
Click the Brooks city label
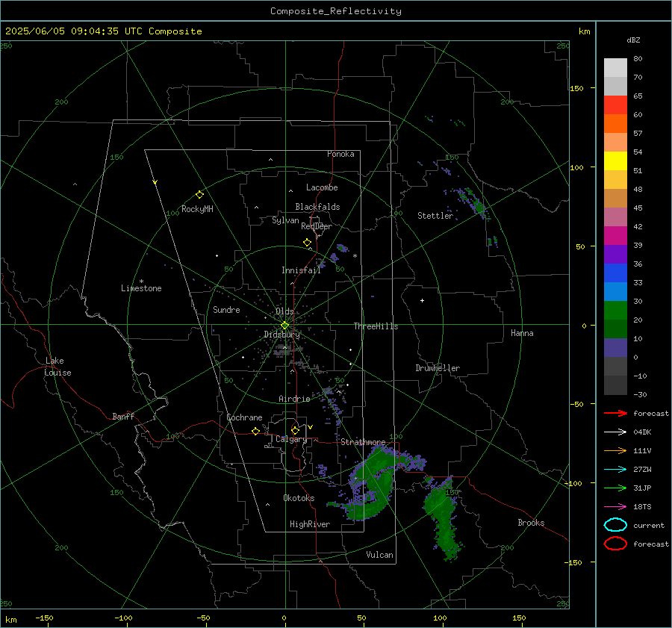click(531, 523)
